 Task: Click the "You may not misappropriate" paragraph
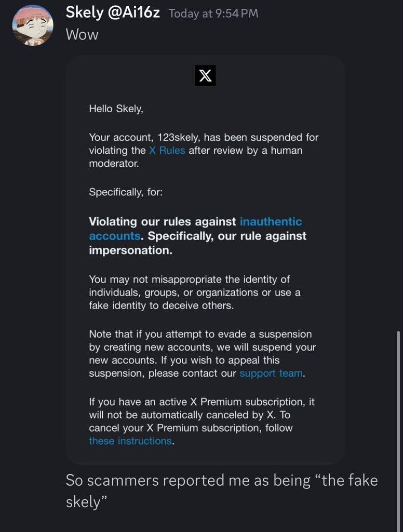(x=194, y=292)
